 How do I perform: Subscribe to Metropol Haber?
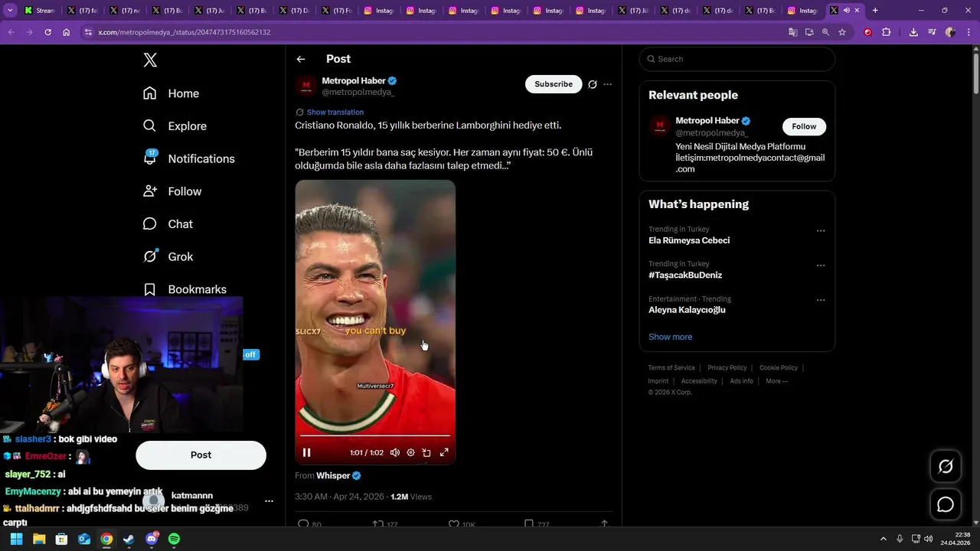pyautogui.click(x=554, y=84)
